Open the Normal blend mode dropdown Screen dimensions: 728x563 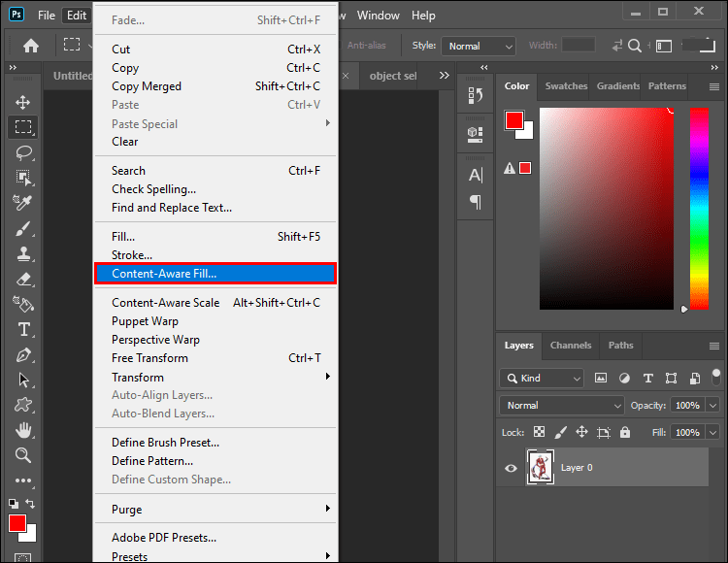tap(563, 405)
